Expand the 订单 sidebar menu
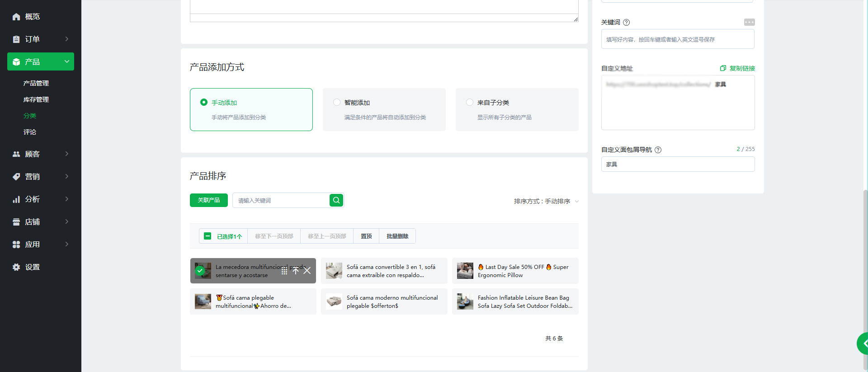Screen dimensions: 868x372 [41, 39]
